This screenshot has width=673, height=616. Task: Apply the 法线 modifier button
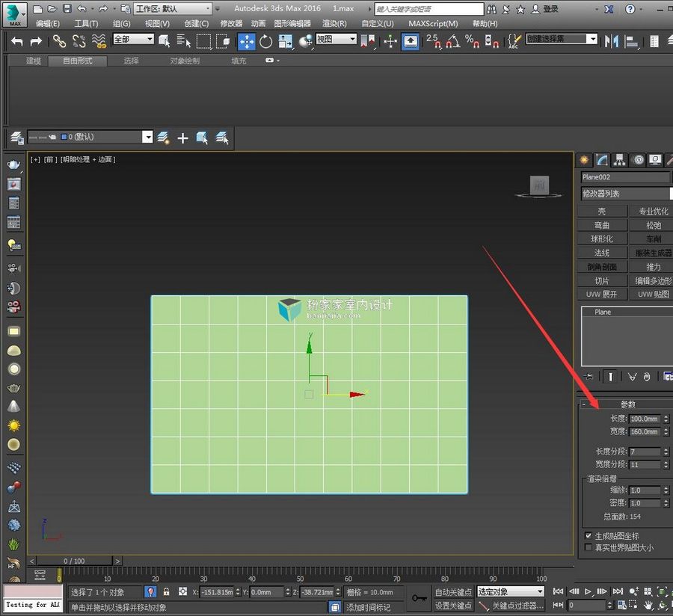[x=602, y=253]
